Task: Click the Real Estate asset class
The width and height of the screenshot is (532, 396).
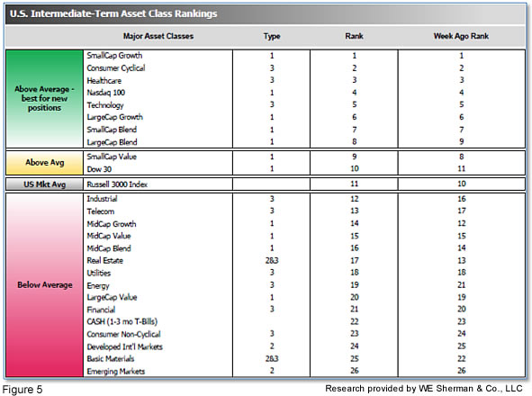Action: (x=104, y=261)
